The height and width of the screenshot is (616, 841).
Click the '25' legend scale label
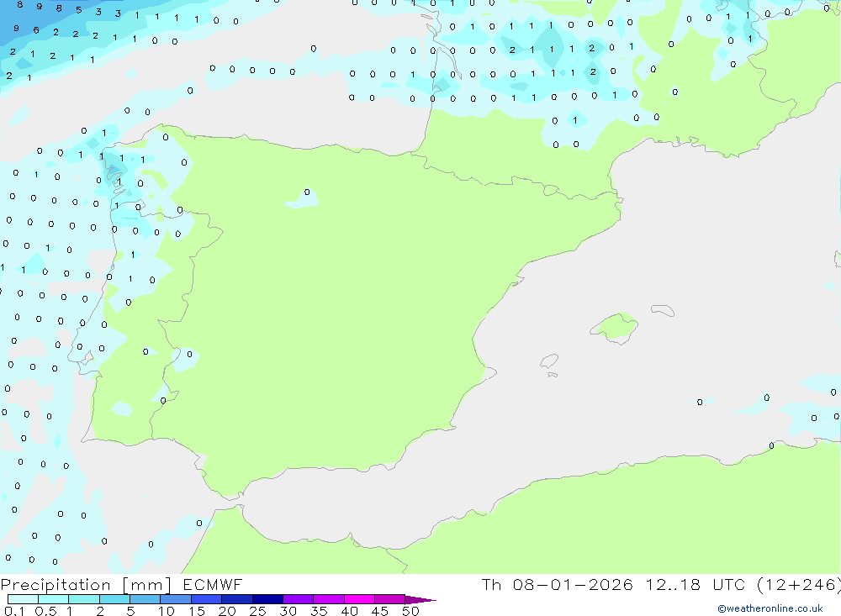coord(258,611)
